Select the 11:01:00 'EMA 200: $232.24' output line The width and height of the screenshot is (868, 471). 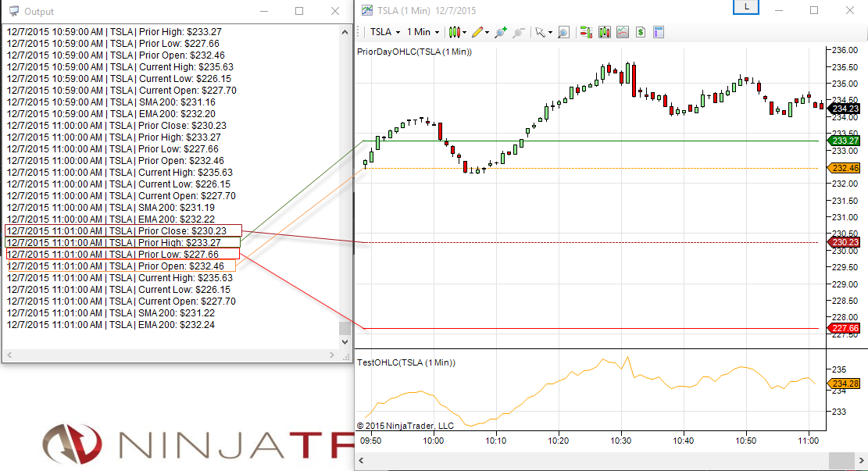pos(111,325)
